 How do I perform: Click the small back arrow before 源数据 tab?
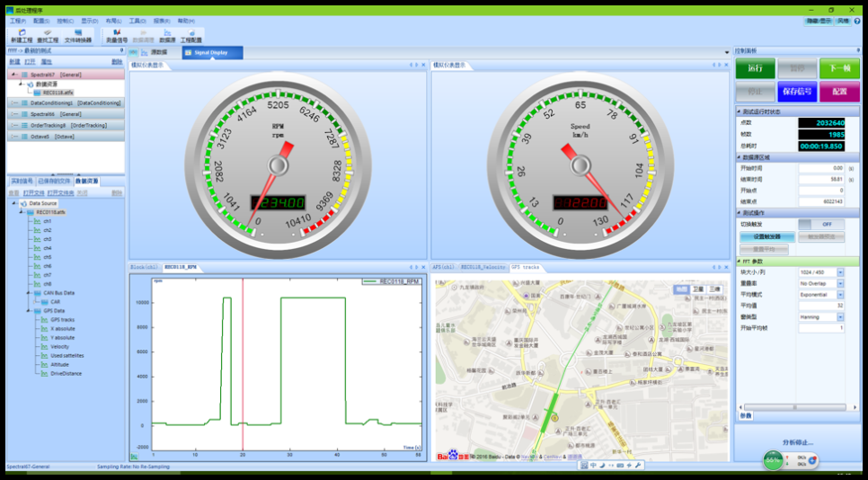coord(133,53)
